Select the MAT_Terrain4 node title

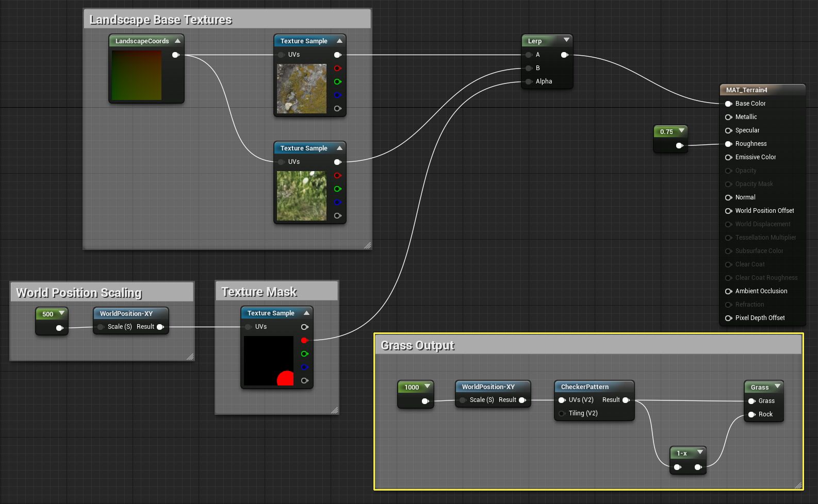point(746,90)
